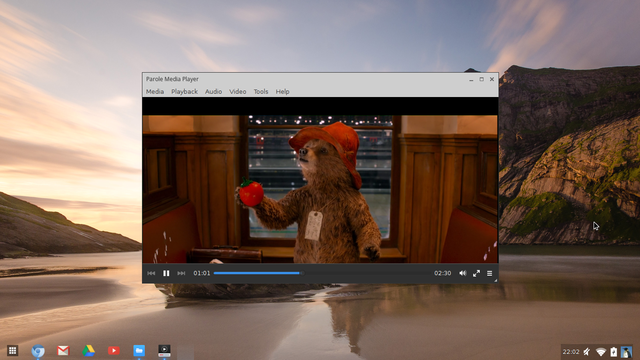Open the Media menu
Screen dimensions: 640x360
tap(155, 91)
